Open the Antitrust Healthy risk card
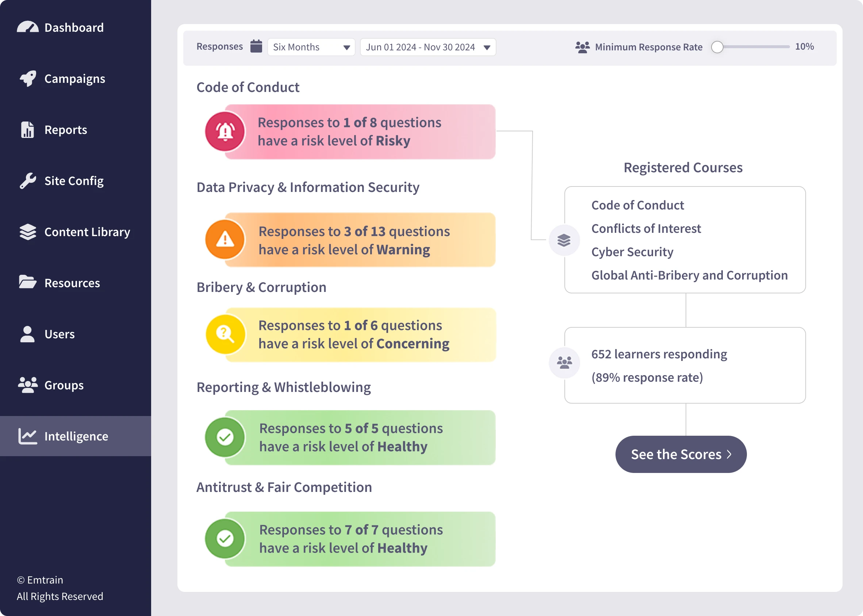 coord(350,539)
